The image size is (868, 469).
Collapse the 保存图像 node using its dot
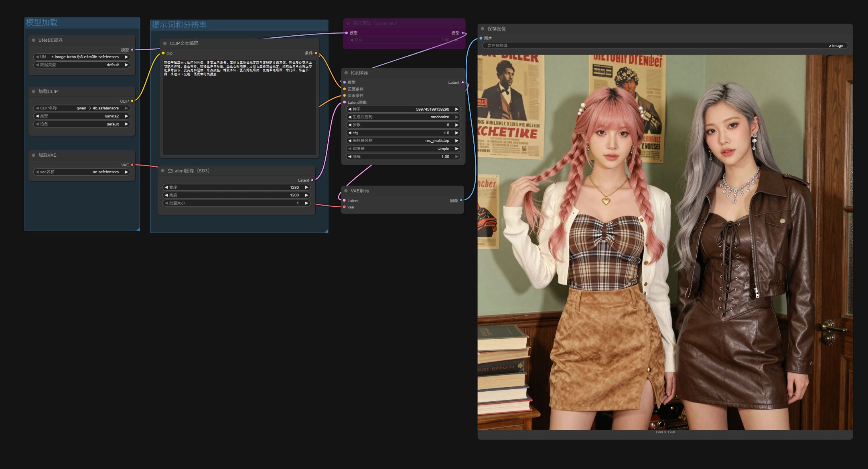[483, 29]
